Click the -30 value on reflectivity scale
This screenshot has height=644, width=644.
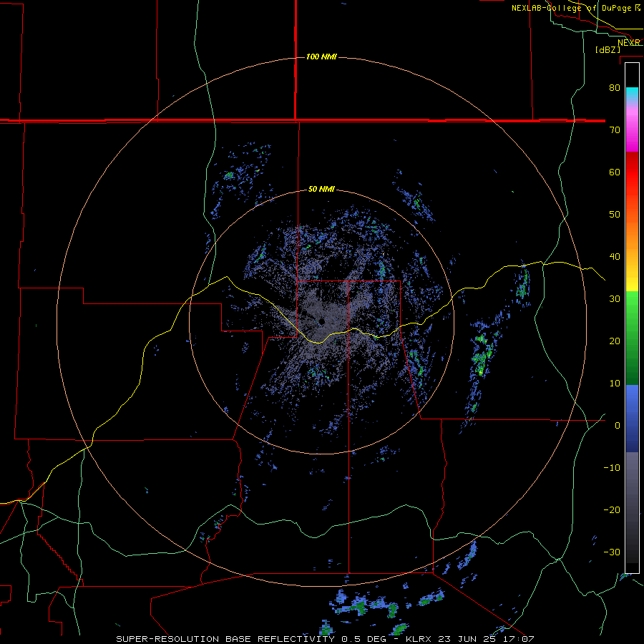tap(612, 552)
